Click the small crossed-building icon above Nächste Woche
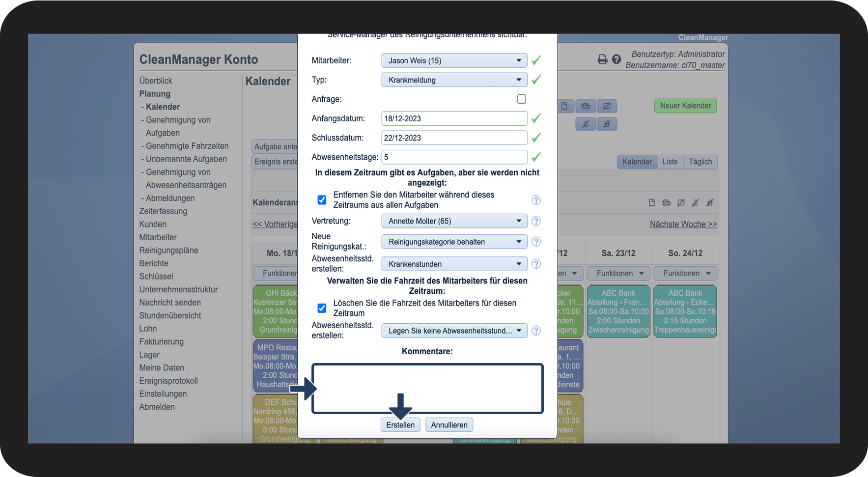 tap(710, 202)
